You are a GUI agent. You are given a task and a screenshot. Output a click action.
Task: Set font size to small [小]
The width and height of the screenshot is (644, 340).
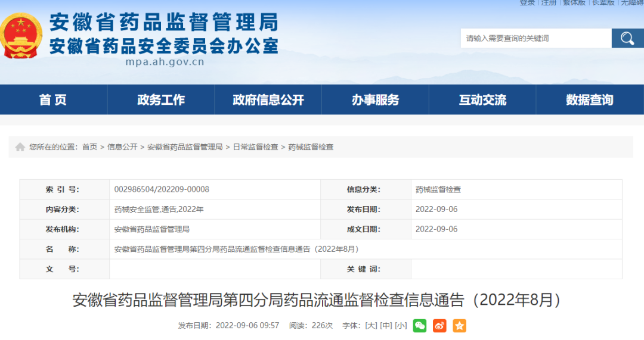click(x=401, y=326)
